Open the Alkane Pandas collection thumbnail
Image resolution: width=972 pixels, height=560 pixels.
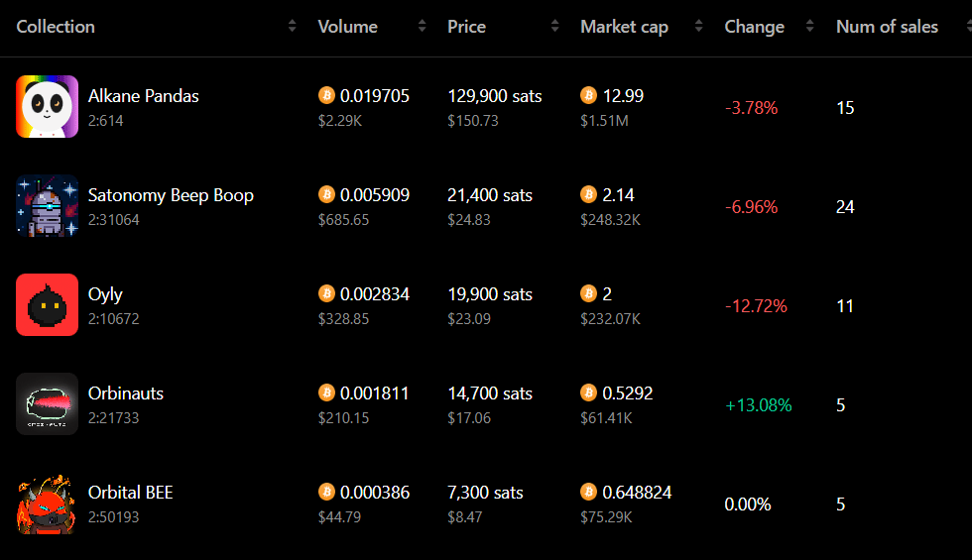tap(48, 107)
